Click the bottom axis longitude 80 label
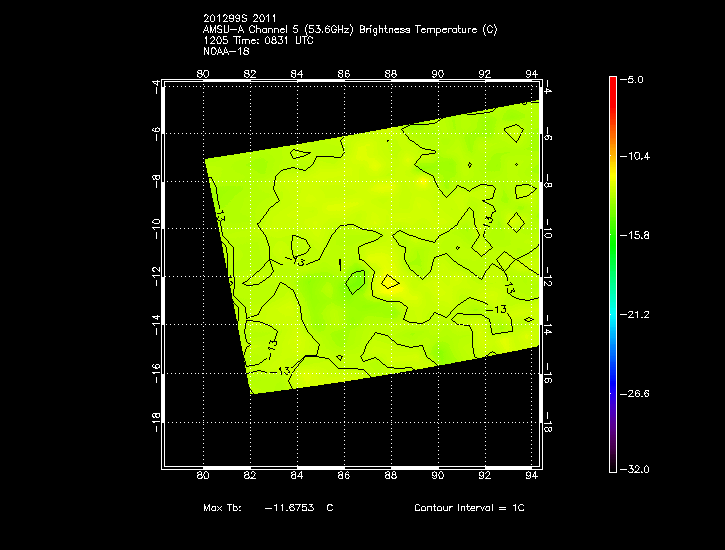Viewport: 725px width, 550px height. [204, 476]
